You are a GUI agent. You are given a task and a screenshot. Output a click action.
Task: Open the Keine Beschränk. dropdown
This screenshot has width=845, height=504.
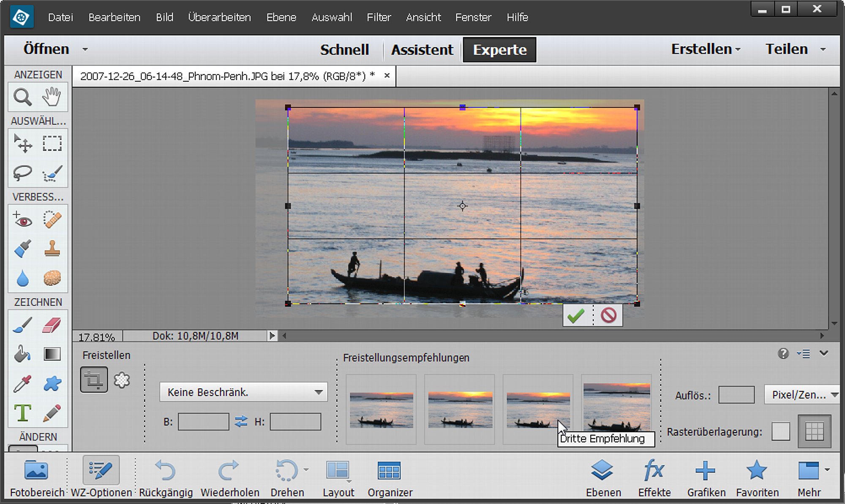click(243, 392)
